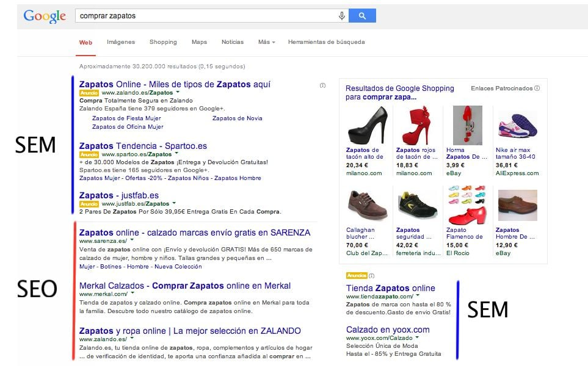Open ad 'Zapatos Tendencia - Spartoo.es'

(143, 146)
